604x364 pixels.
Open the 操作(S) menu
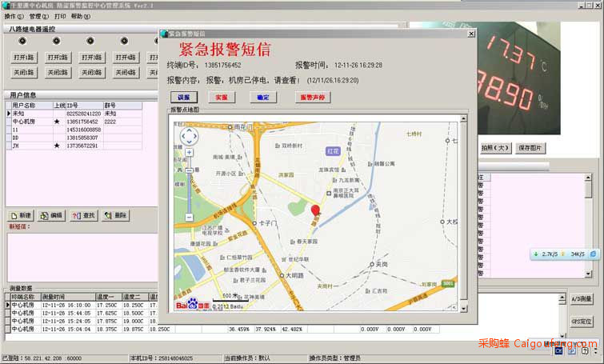[x=14, y=16]
